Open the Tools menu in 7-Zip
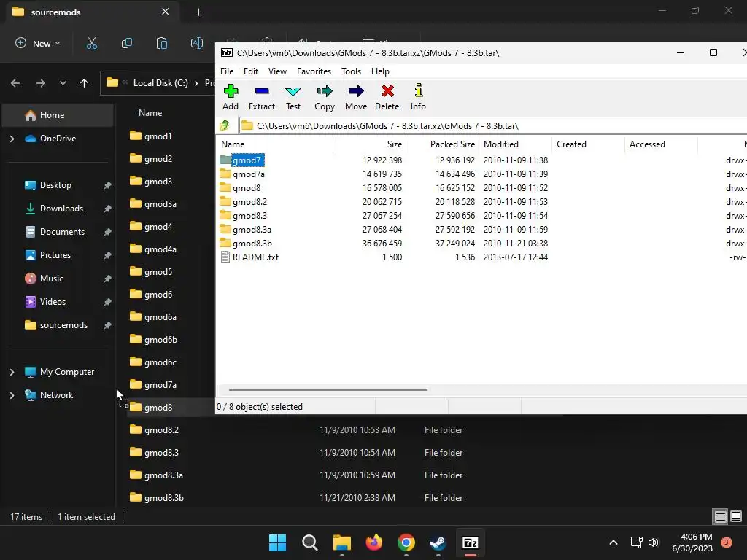This screenshot has width=747, height=560. pyautogui.click(x=351, y=71)
